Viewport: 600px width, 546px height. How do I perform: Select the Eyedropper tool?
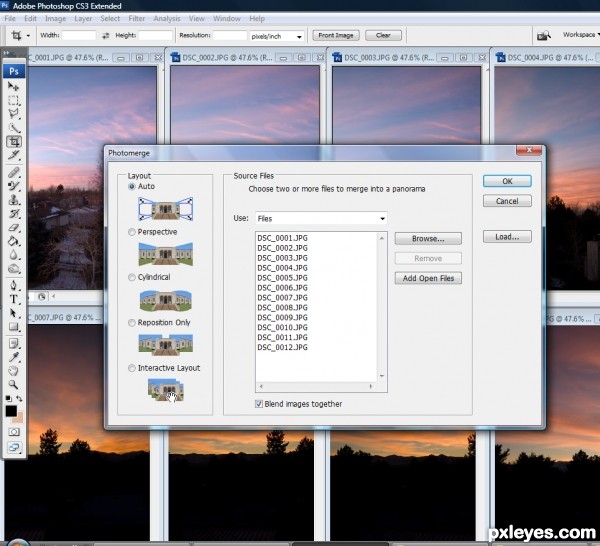coord(13,357)
